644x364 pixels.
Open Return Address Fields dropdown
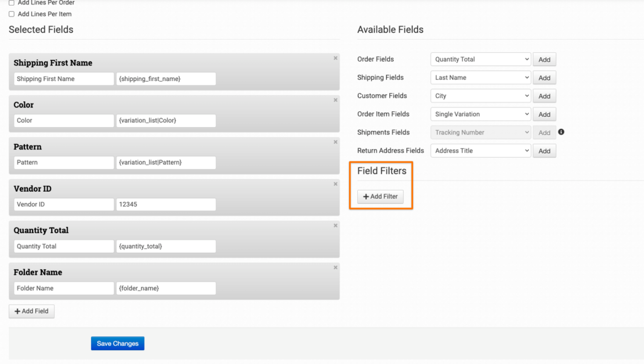(481, 151)
